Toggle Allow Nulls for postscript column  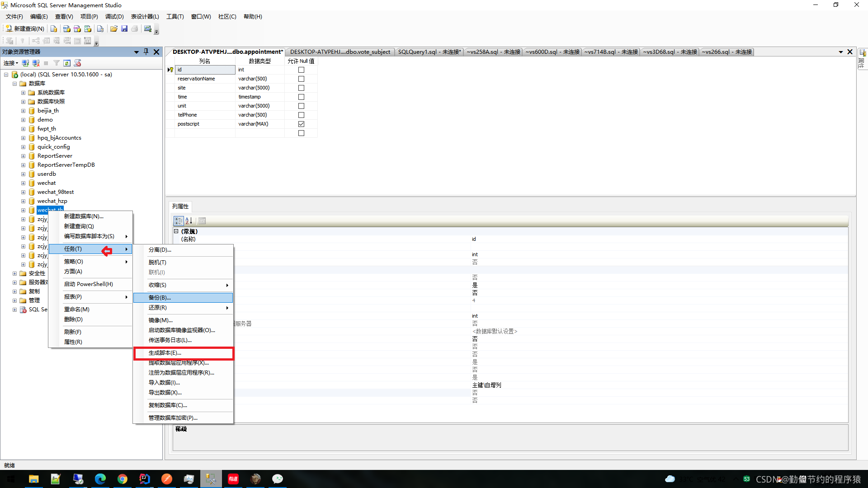click(301, 124)
